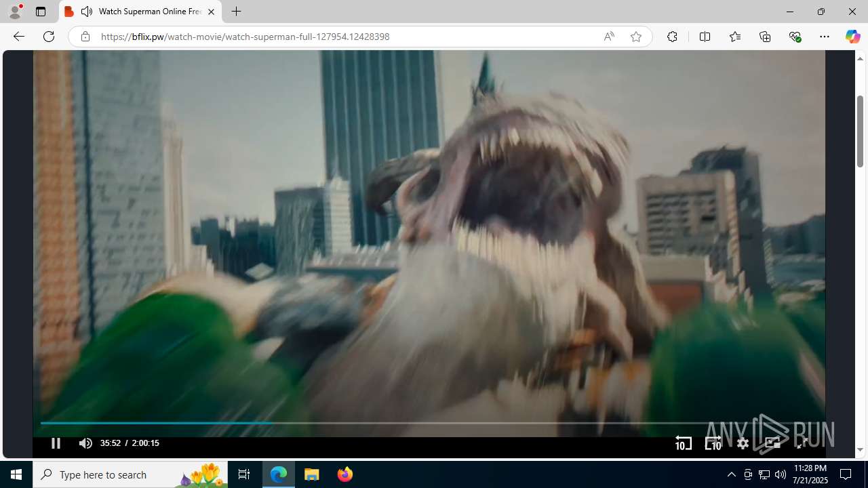Open a new browser tab

click(x=236, y=12)
